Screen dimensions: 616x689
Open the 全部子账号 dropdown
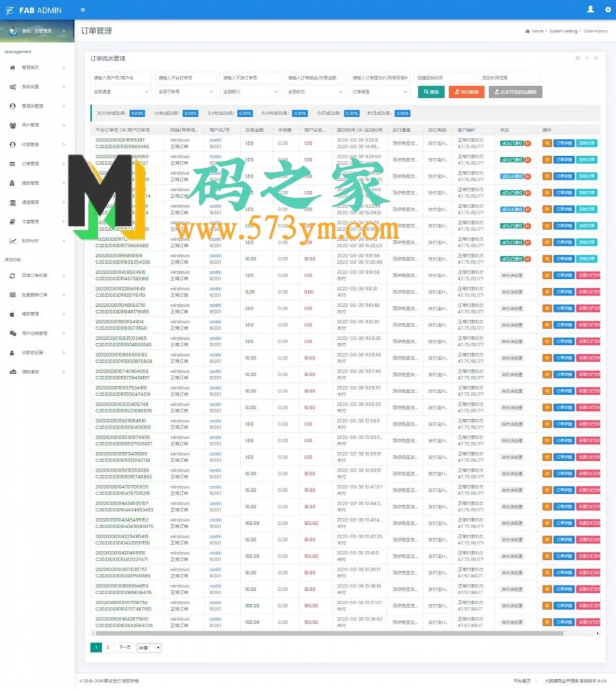pos(186,92)
